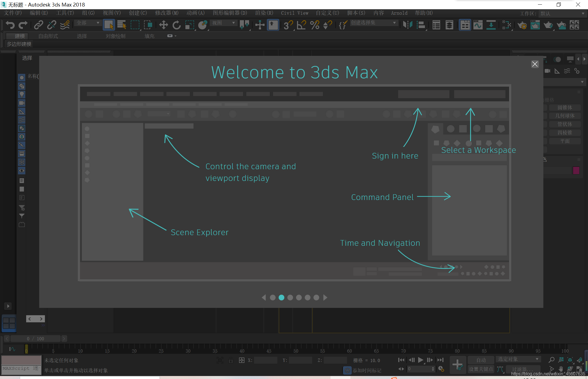The image size is (588, 379).
Task: Select the first welcome slide dot
Action: point(272,298)
